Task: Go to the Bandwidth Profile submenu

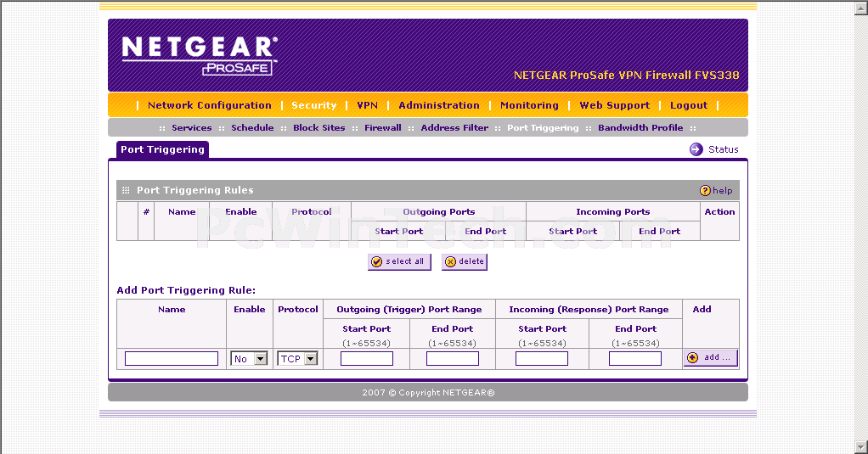Action: pos(640,128)
